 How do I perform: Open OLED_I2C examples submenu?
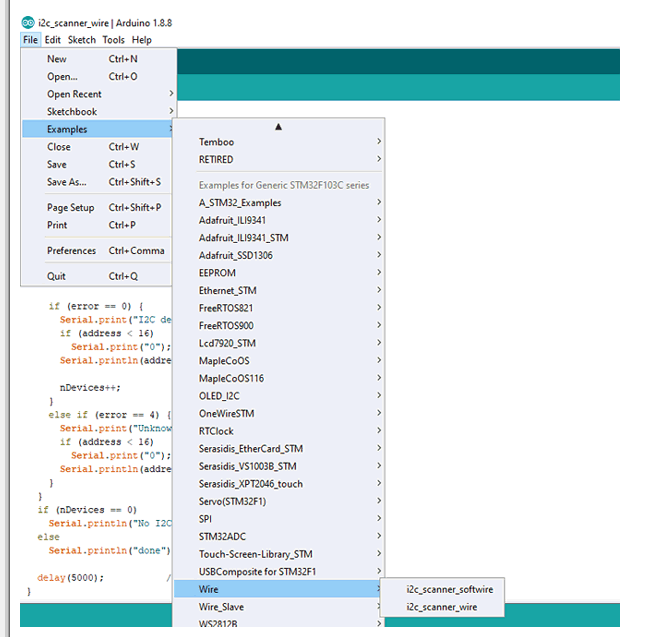(278, 396)
